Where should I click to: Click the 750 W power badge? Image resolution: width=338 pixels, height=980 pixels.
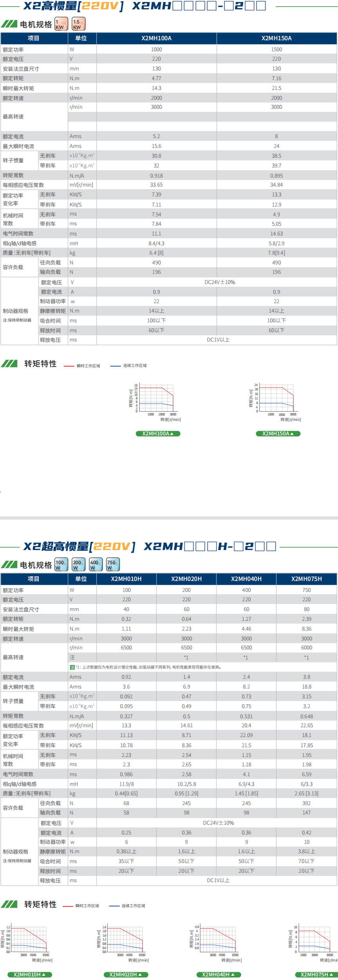113,565
